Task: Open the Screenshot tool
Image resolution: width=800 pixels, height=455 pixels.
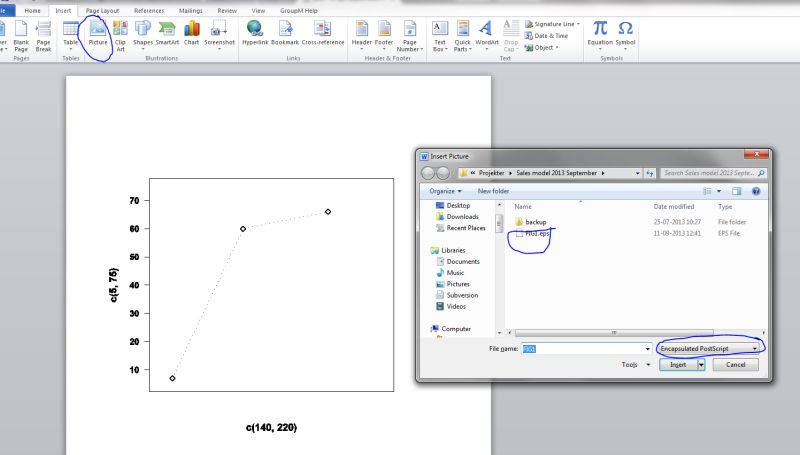Action: click(219, 35)
